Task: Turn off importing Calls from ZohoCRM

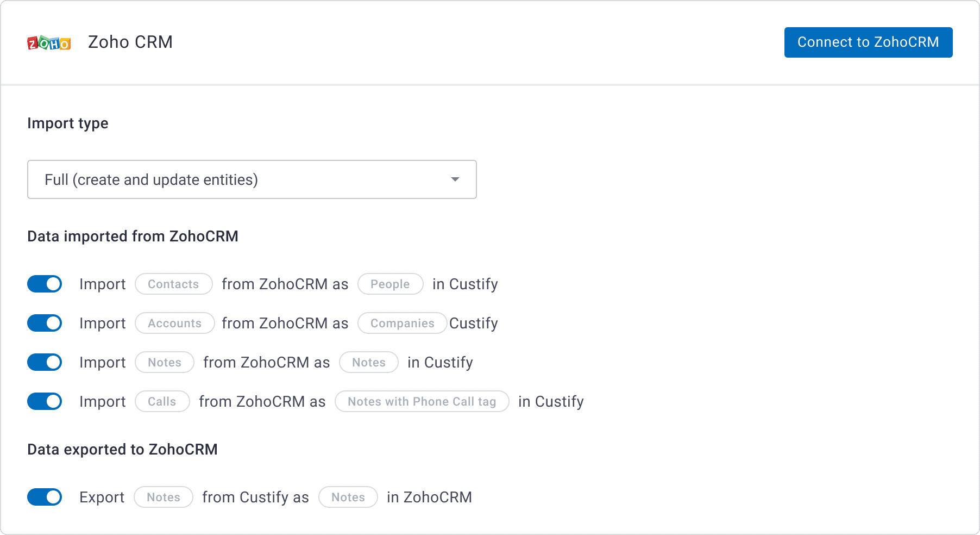Action: point(45,401)
